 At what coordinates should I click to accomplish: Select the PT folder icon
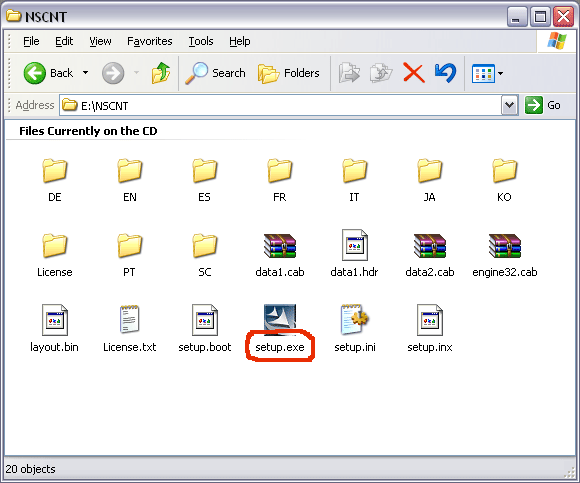point(129,245)
